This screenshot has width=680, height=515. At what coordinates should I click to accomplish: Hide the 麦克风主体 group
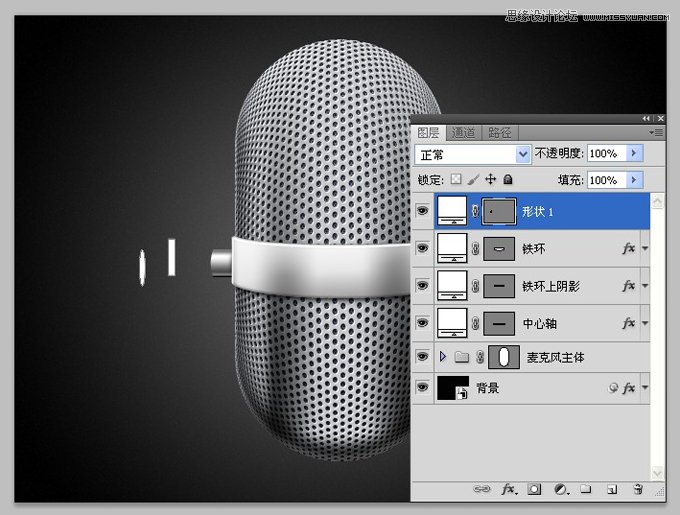pos(422,357)
